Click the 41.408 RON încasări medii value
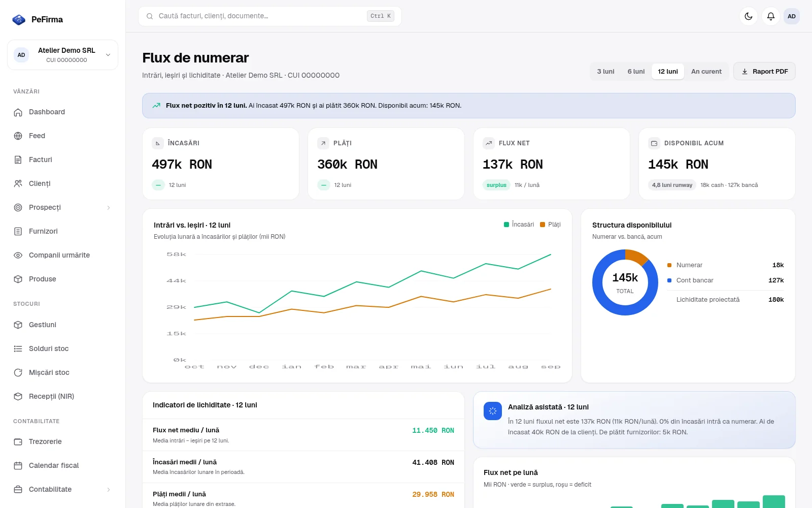The width and height of the screenshot is (812, 508). pos(433,463)
